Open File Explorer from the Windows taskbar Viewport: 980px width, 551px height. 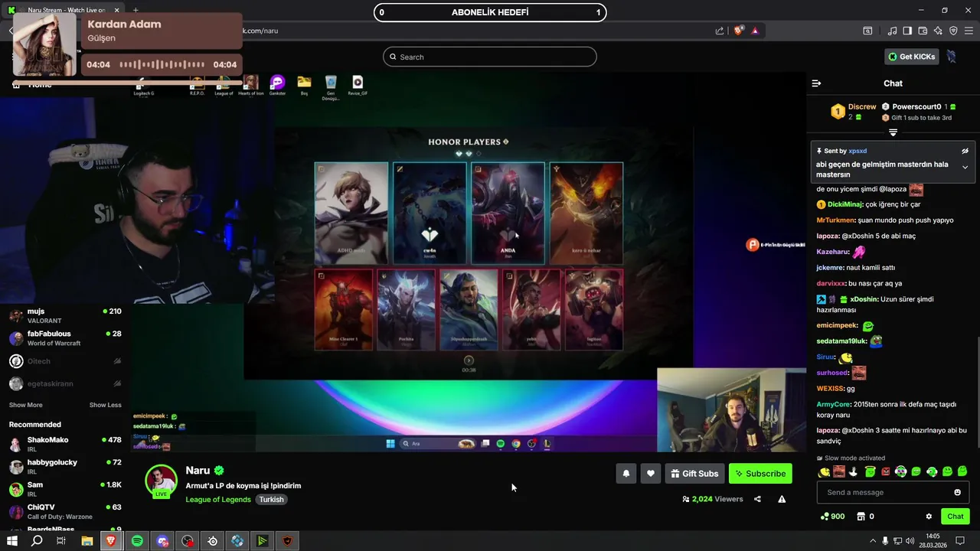[x=87, y=541]
